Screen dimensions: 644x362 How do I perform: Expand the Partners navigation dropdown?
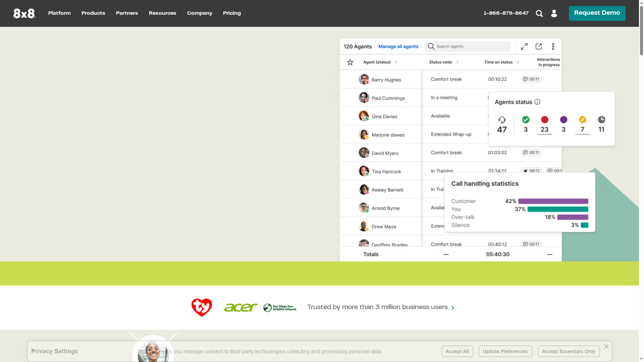(x=127, y=13)
